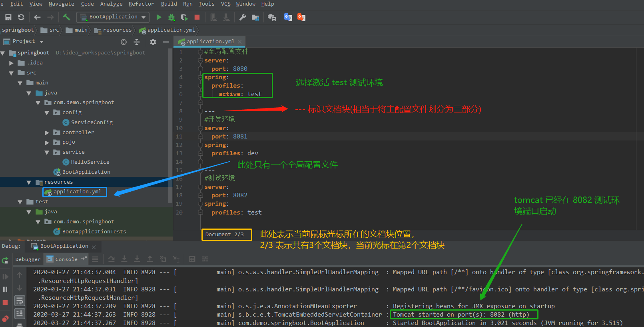
Task: Click the springboot breadcrumb
Action: [18, 30]
